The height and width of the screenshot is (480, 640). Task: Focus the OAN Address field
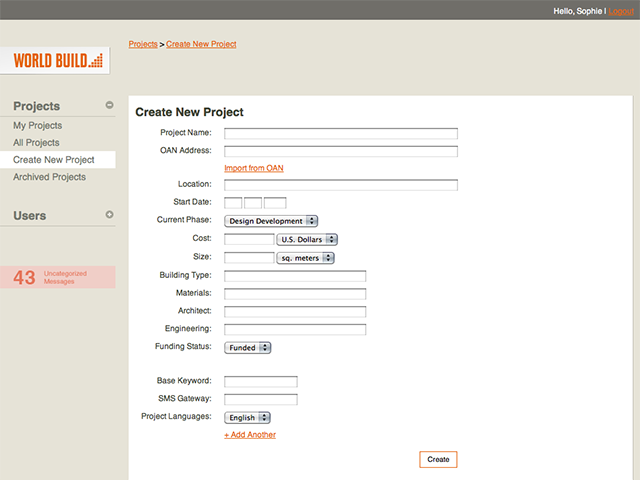pyautogui.click(x=341, y=151)
